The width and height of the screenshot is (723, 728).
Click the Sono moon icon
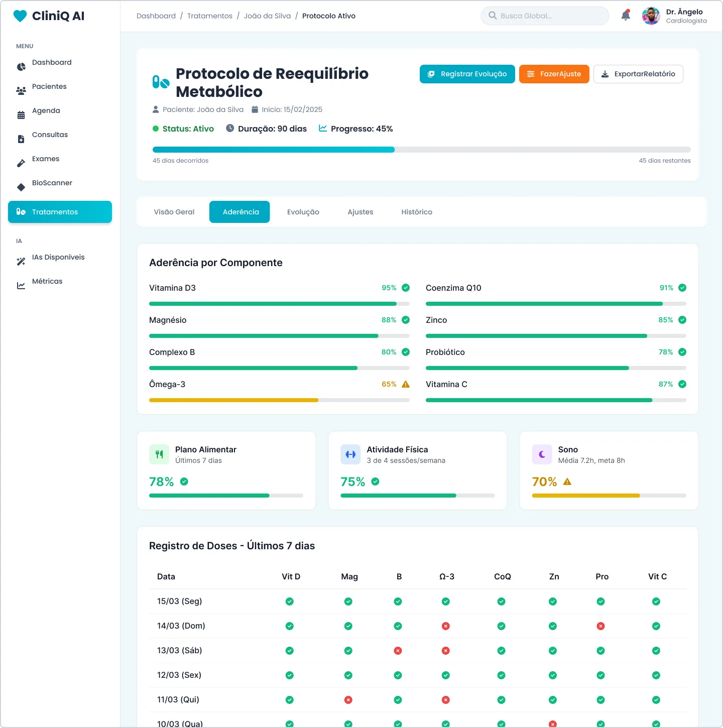pyautogui.click(x=542, y=454)
